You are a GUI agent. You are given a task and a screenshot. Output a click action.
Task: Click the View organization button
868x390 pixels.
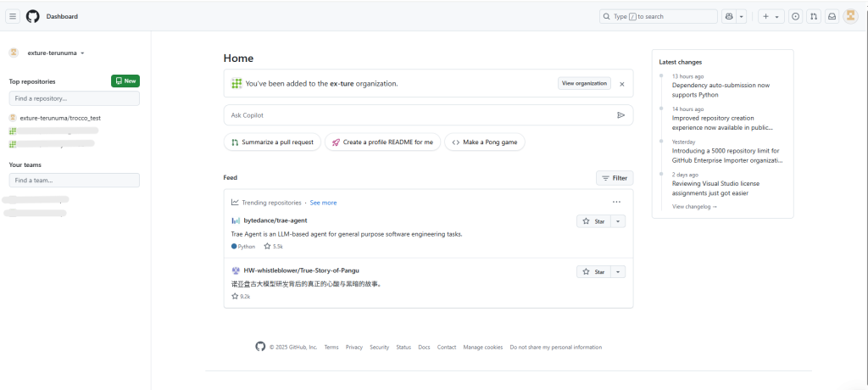point(584,84)
